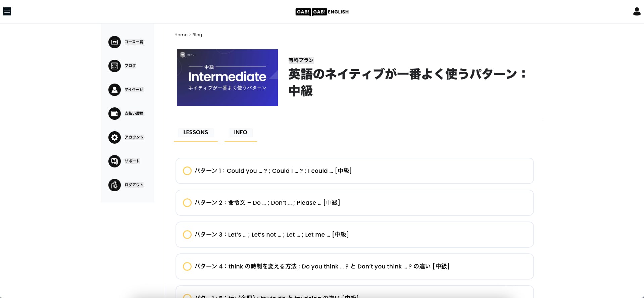Open the コース一覧 course list icon

coord(114,42)
